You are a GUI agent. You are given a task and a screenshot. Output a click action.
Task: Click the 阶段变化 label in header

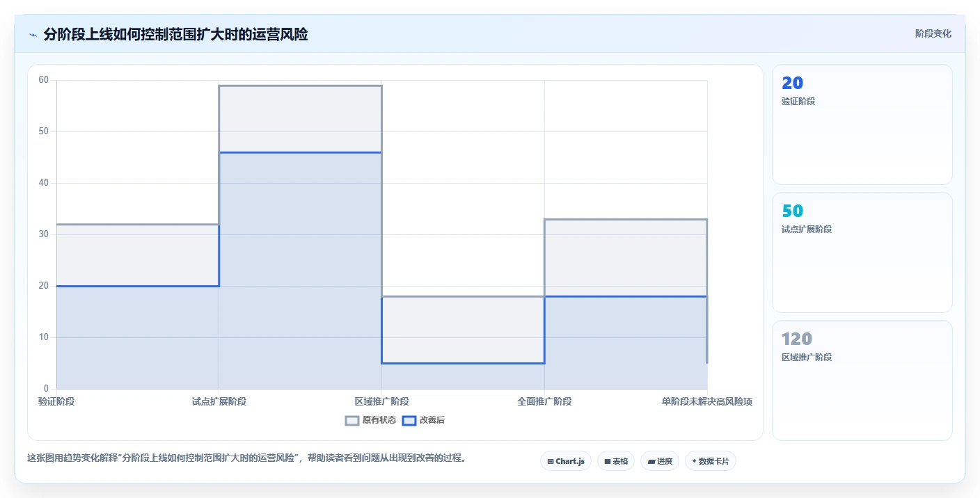(933, 33)
